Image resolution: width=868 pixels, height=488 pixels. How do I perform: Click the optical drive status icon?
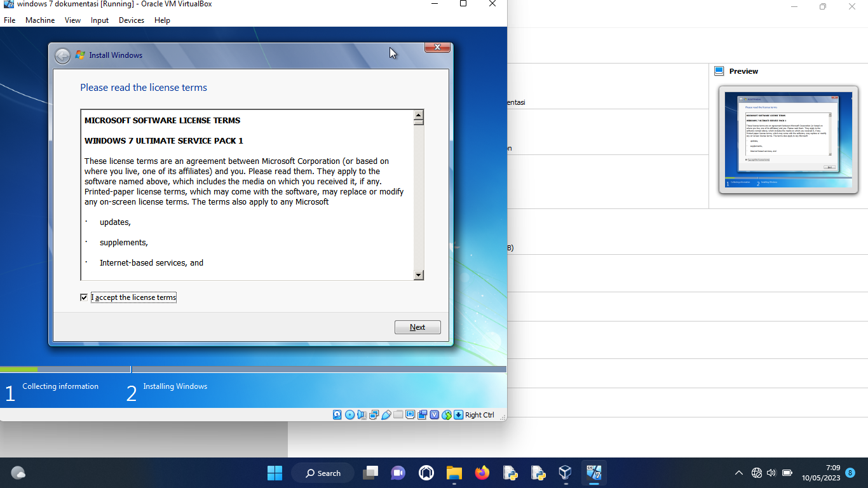349,415
